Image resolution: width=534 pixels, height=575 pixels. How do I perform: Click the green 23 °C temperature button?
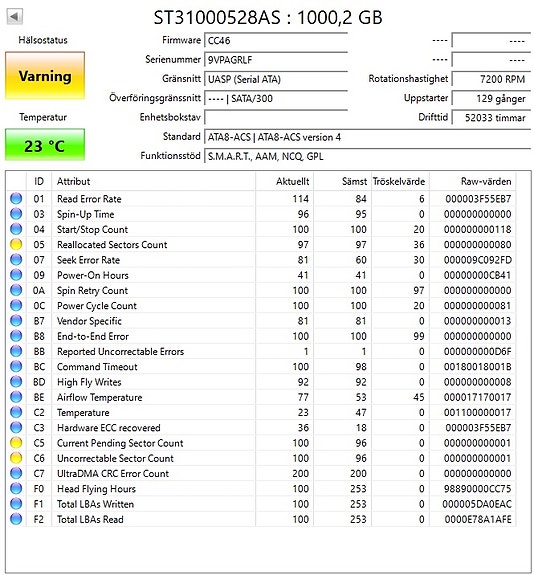click(x=45, y=145)
